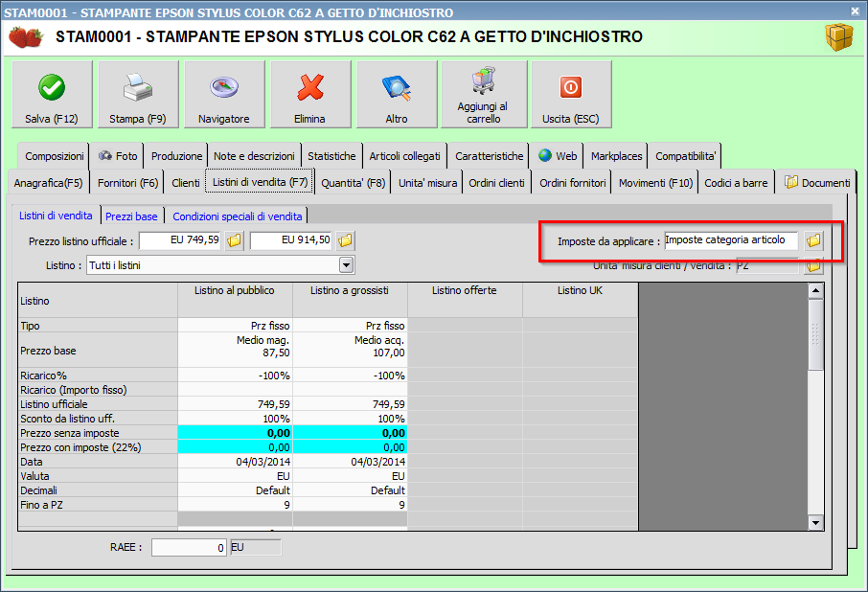Expand the Listino dropdown arrow
Viewport: 868px width, 592px height.
(346, 265)
